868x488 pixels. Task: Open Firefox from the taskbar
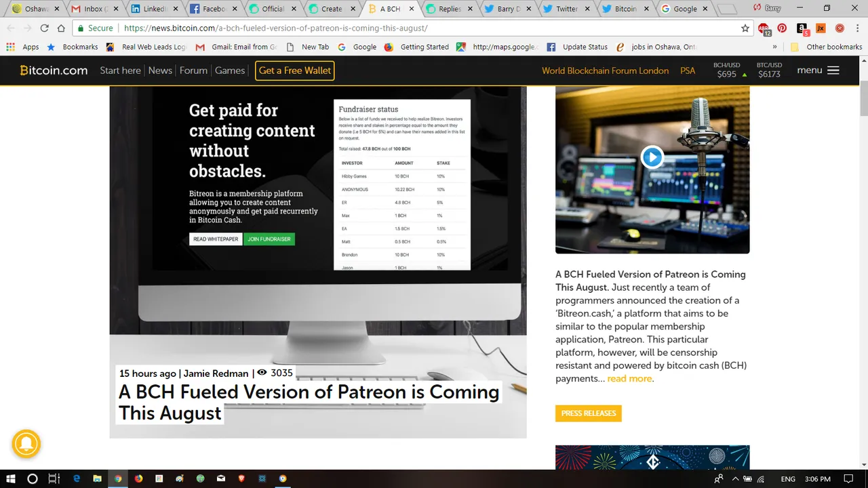[138, 479]
